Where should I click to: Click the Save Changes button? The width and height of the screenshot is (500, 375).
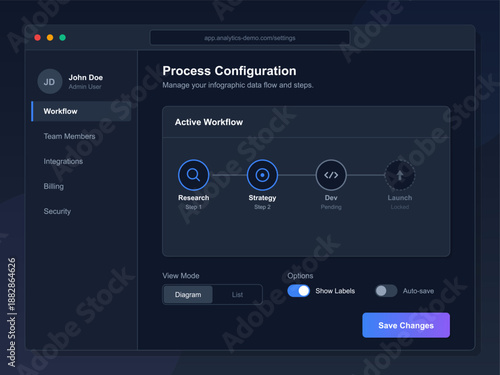tap(406, 325)
